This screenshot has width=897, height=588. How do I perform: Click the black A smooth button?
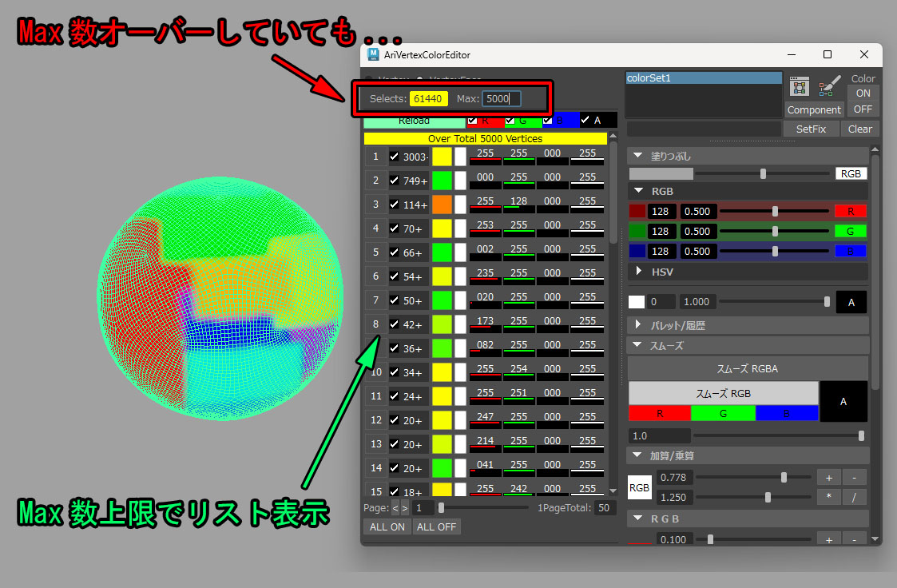[843, 402]
